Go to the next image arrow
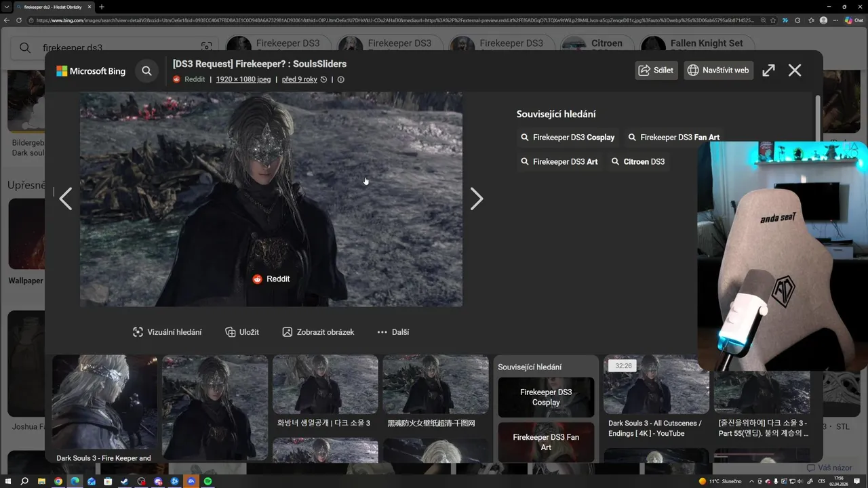This screenshot has height=488, width=868. click(477, 199)
